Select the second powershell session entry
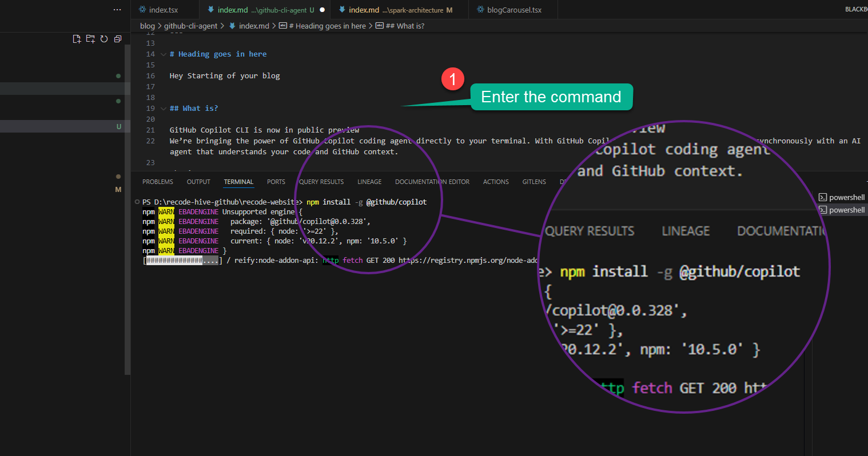This screenshot has width=868, height=456. pos(846,210)
